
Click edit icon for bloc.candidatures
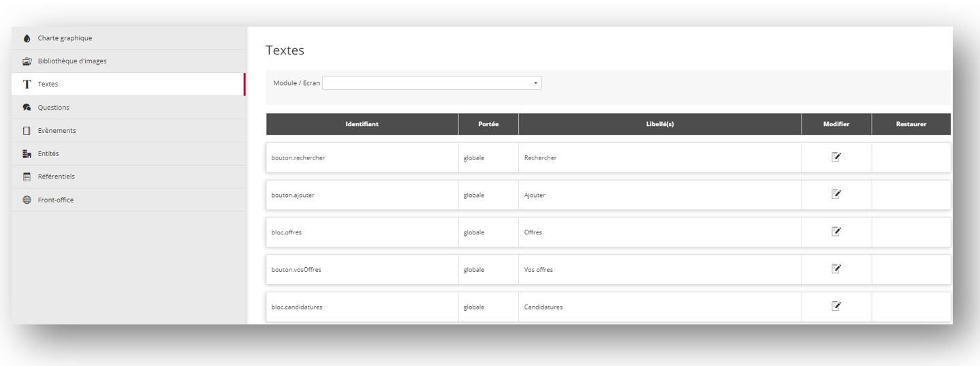(x=836, y=306)
